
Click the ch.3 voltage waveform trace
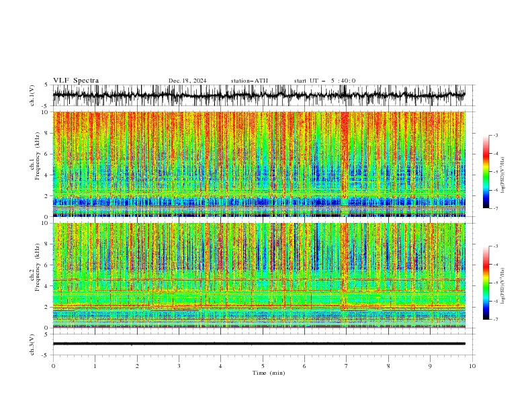(259, 344)
